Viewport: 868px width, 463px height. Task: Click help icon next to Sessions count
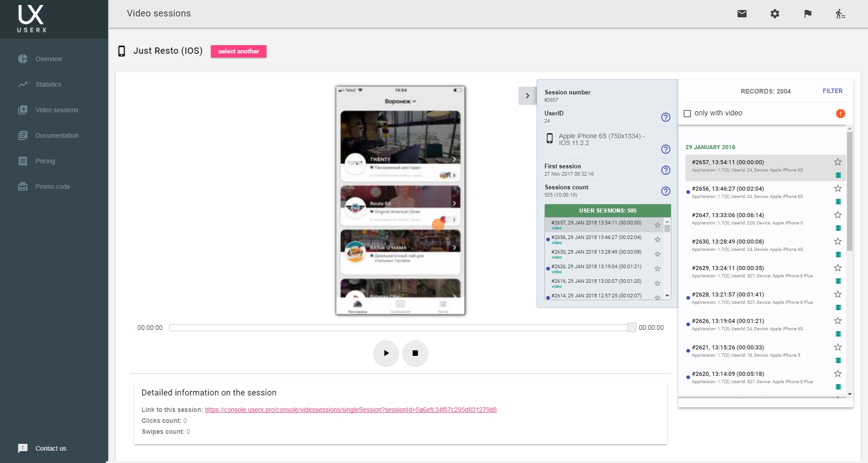(x=666, y=191)
